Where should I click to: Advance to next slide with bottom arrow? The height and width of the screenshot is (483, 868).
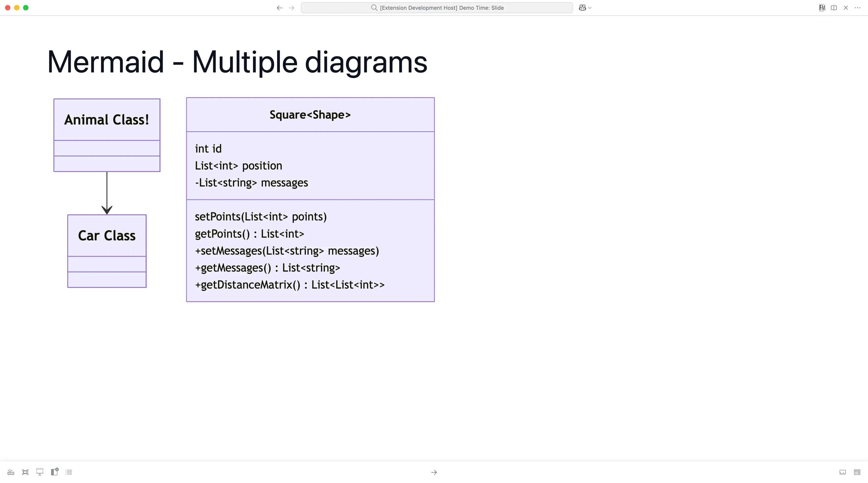[x=434, y=472]
